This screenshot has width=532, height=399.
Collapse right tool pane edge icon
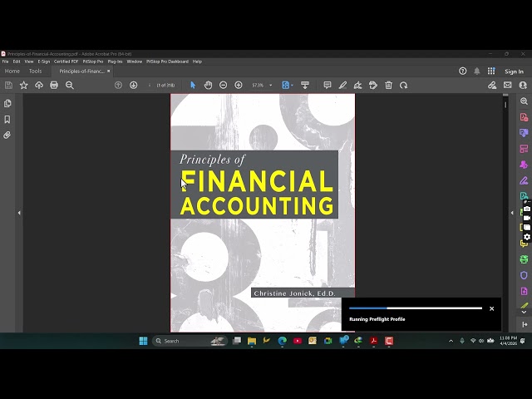click(525, 325)
